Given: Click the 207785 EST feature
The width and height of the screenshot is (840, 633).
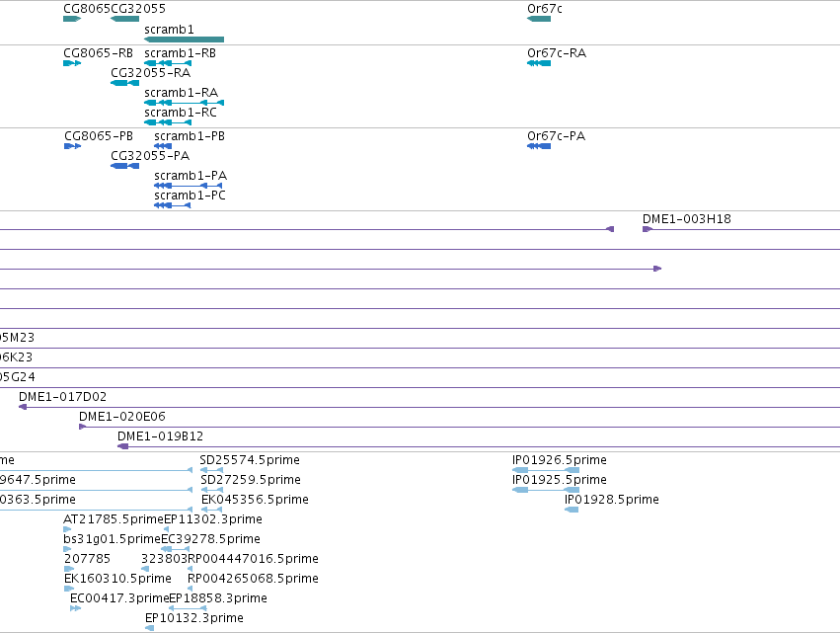Looking at the screenshot, I should pyautogui.click(x=69, y=569).
